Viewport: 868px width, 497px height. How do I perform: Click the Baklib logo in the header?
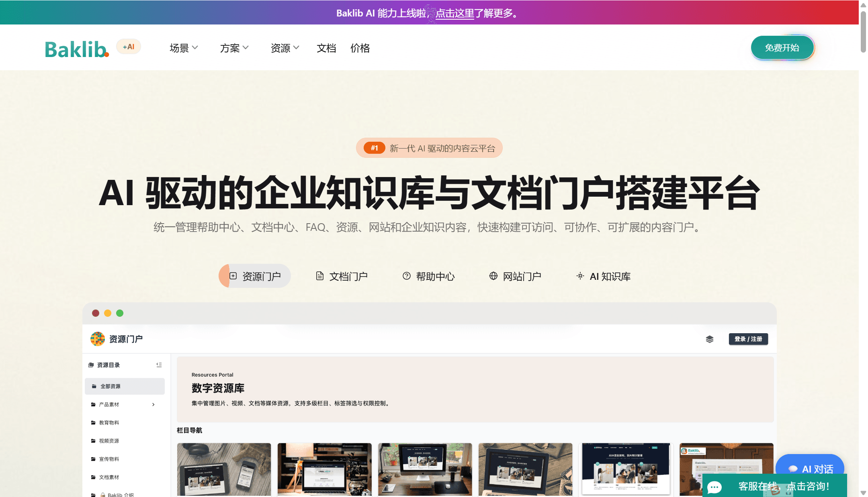(77, 49)
